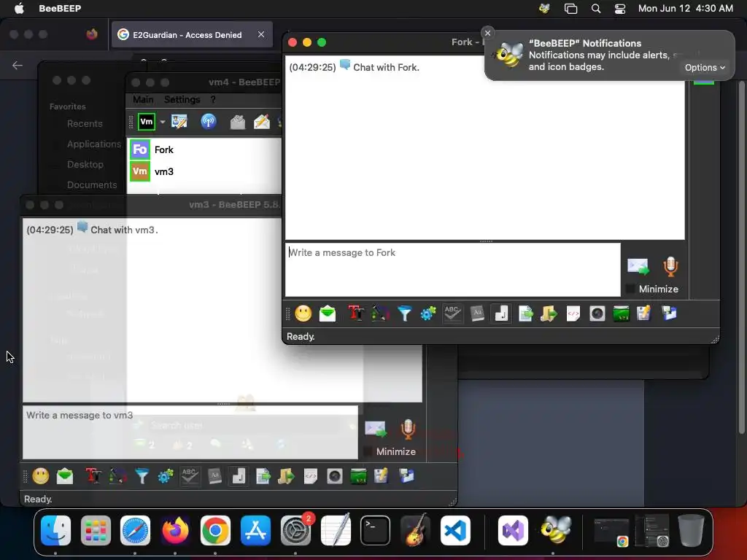Open Settings menu in vm4 BeeBEEP window
The width and height of the screenshot is (747, 560).
point(182,99)
